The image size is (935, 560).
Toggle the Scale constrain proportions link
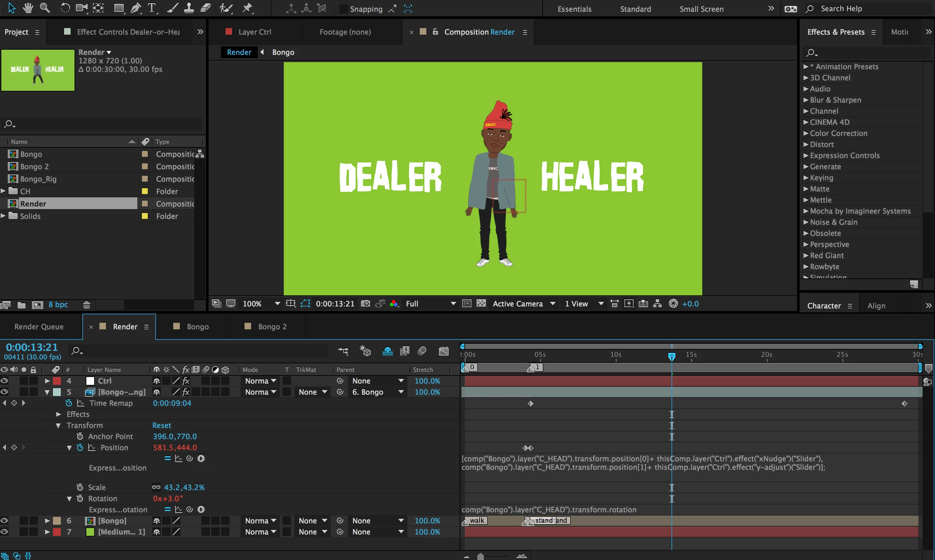156,487
